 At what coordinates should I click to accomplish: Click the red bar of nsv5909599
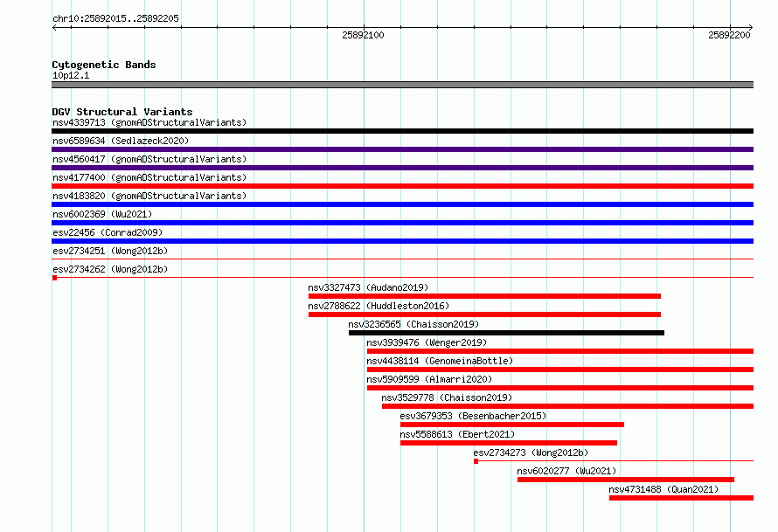click(560, 388)
